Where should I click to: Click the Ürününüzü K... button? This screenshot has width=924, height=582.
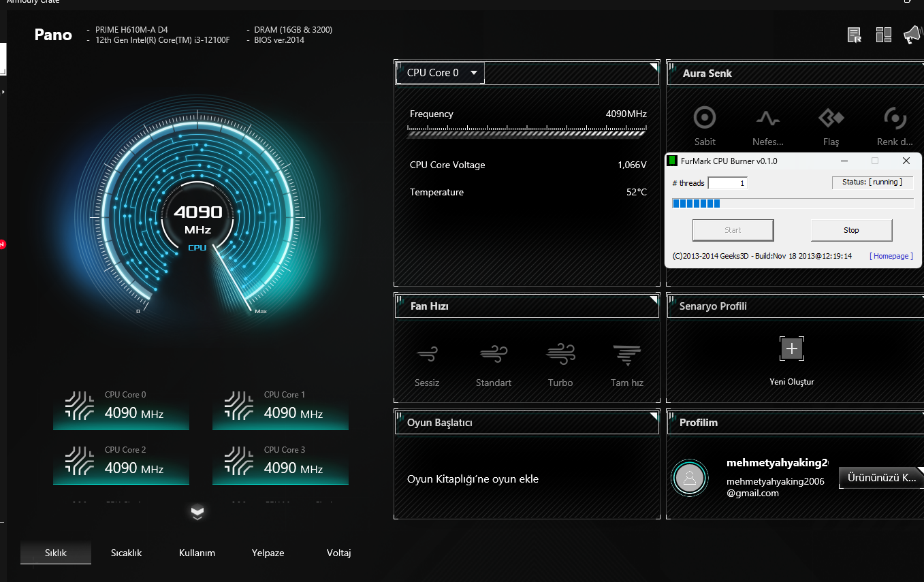pos(882,478)
